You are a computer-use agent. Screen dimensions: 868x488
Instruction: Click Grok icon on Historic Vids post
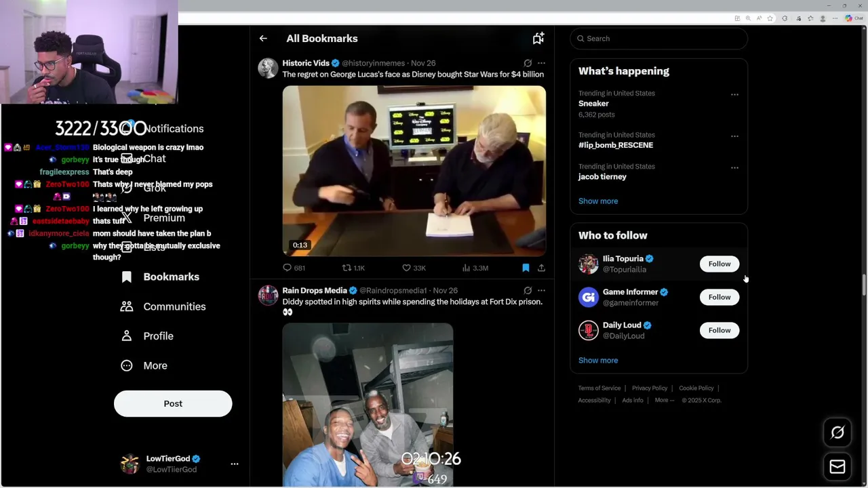point(528,63)
